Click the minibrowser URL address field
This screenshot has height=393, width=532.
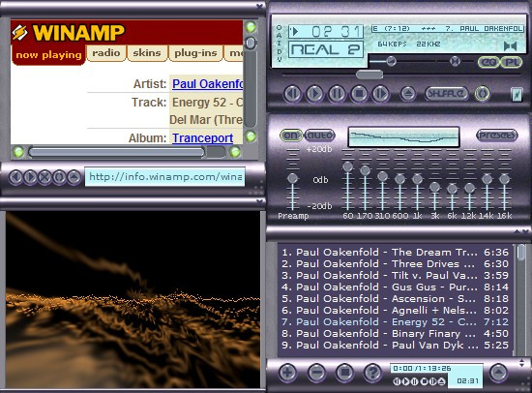click(x=164, y=177)
